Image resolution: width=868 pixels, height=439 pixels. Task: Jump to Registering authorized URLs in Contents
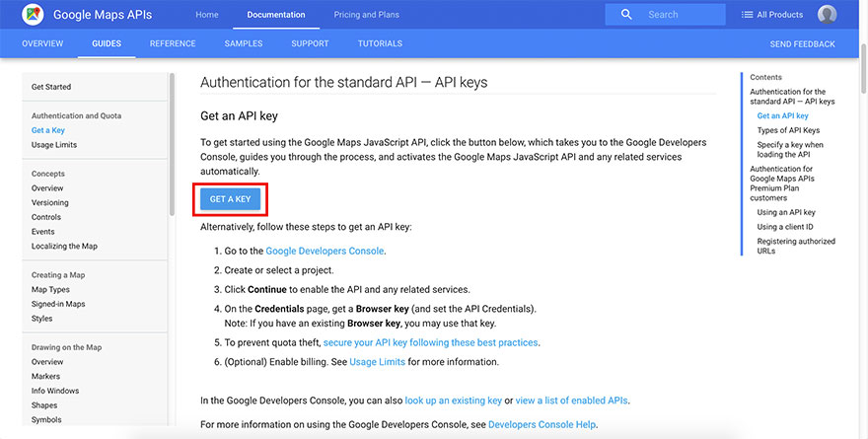click(x=796, y=246)
